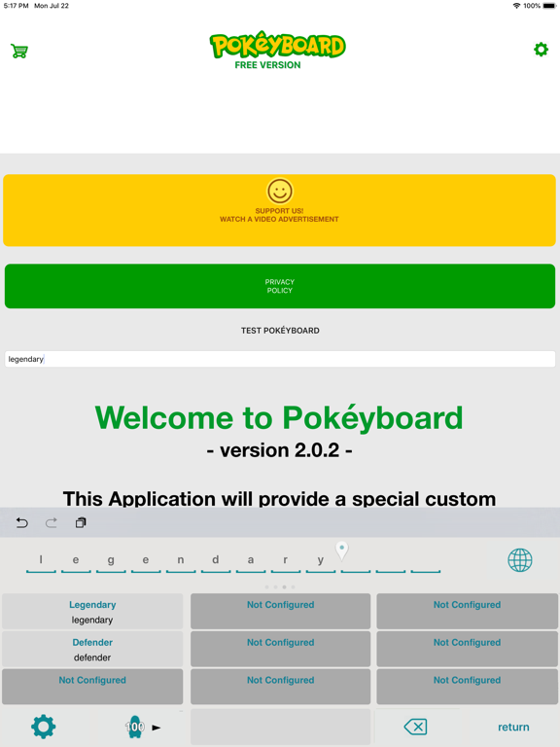The width and height of the screenshot is (560, 747).
Task: Insert the Legendary shortcut key
Action: [92, 611]
